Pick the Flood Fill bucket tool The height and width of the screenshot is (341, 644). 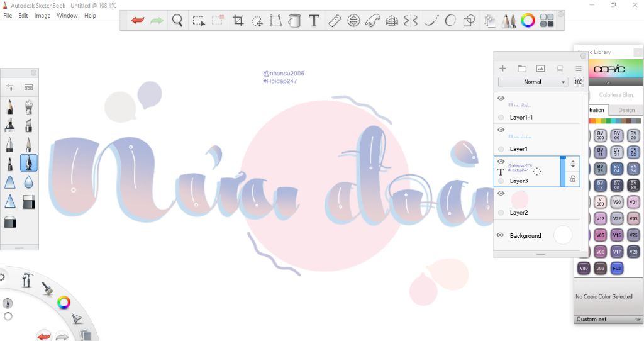pos(294,20)
